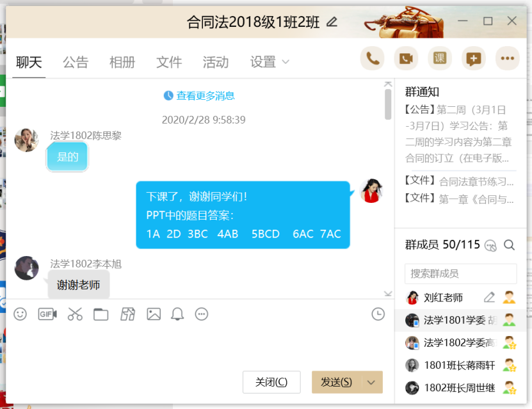Image resolution: width=532 pixels, height=409 pixels.
Task: Click the 发送(S) button
Action: tap(337, 383)
